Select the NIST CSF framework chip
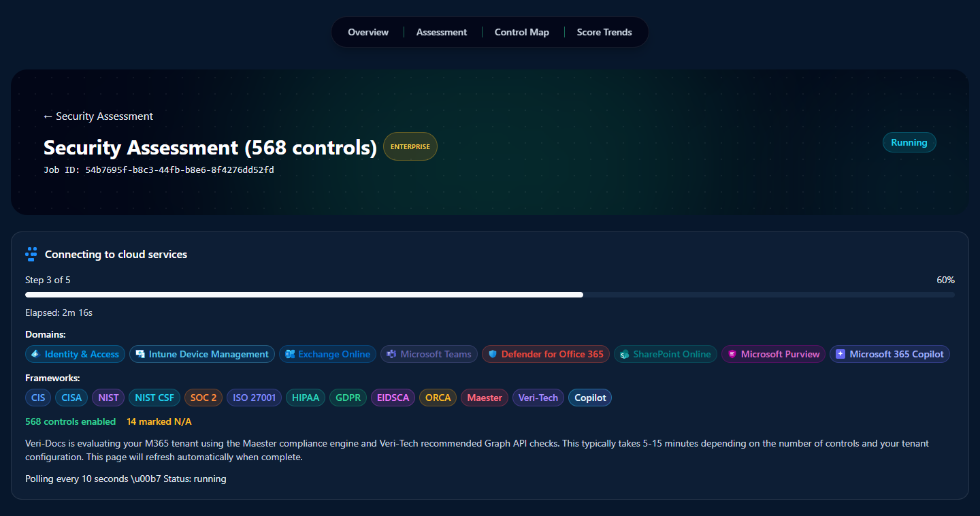The width and height of the screenshot is (980, 516). (x=154, y=398)
